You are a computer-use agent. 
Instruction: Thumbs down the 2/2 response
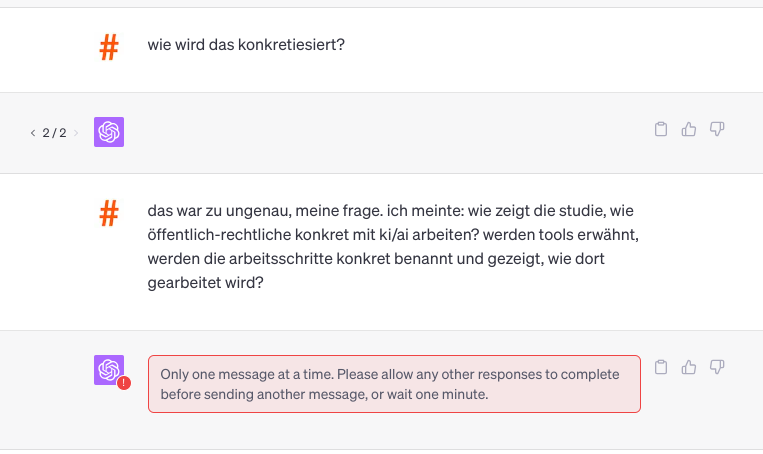[716, 129]
